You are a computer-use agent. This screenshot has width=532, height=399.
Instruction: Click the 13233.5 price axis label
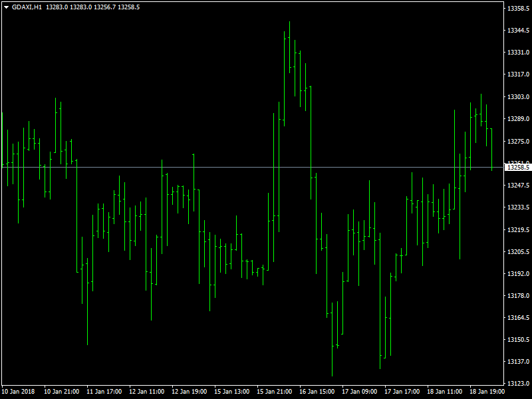pyautogui.click(x=518, y=207)
